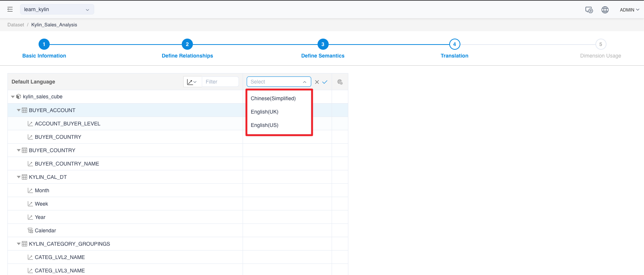Collapse the KYLIN_CATEGORY_GROUPINGS node

click(19, 244)
